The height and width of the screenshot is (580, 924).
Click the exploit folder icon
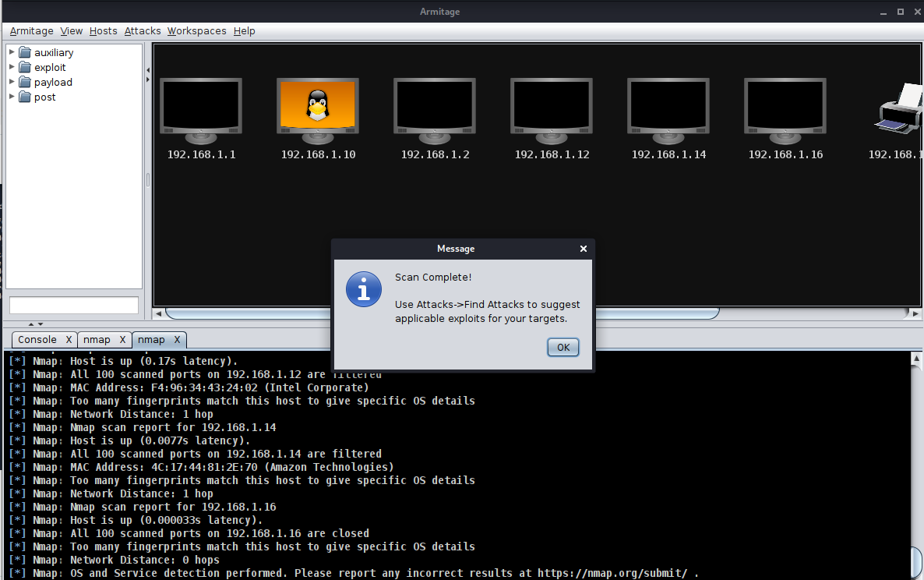[x=25, y=67]
